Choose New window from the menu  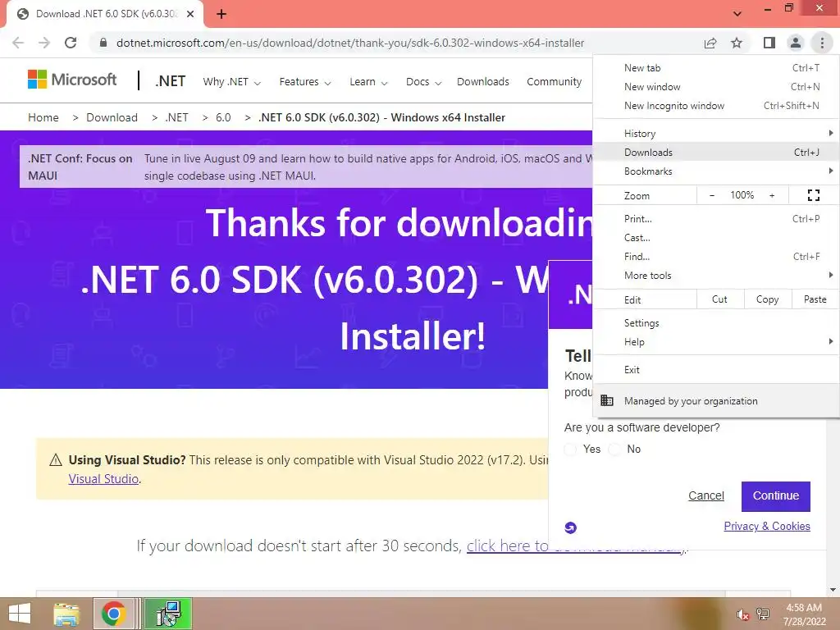pyautogui.click(x=716, y=87)
